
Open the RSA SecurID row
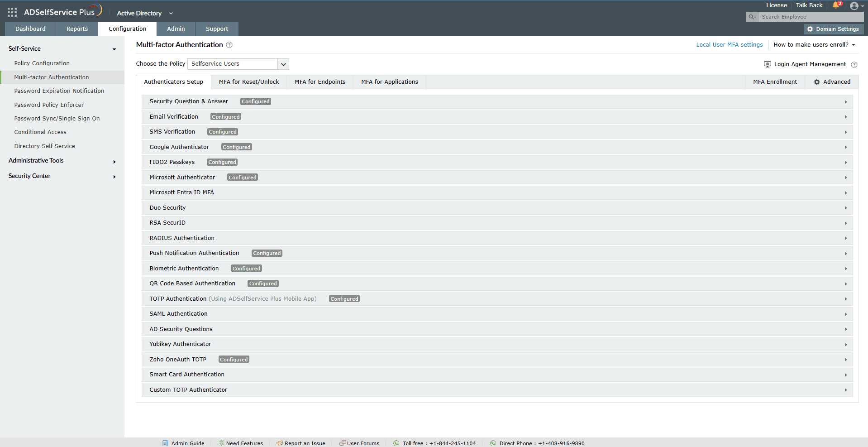pyautogui.click(x=497, y=223)
